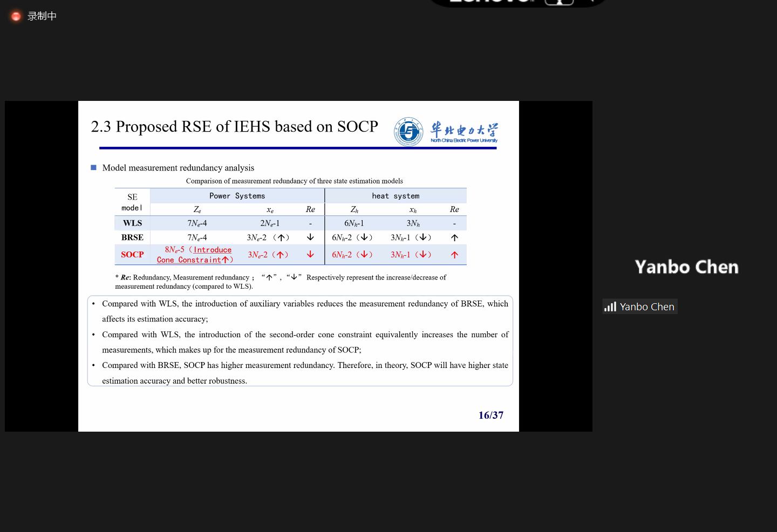Click the red down arrow in SOCP power Re

click(x=310, y=255)
